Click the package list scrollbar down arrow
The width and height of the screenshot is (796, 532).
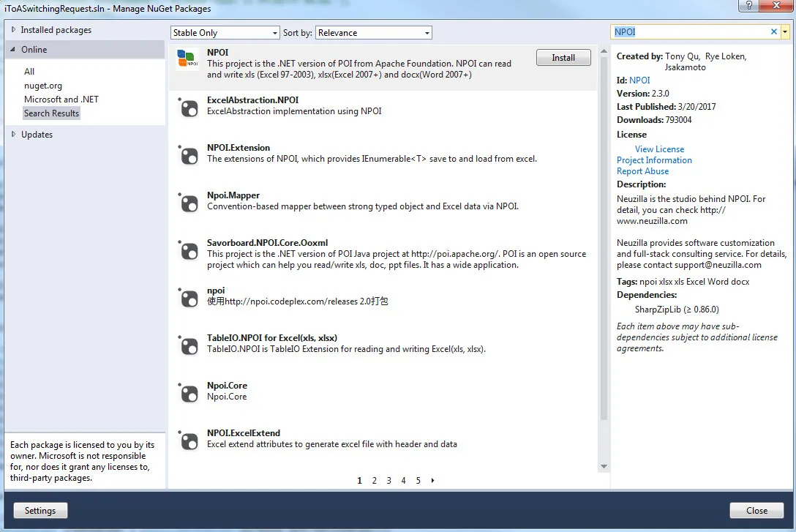604,466
